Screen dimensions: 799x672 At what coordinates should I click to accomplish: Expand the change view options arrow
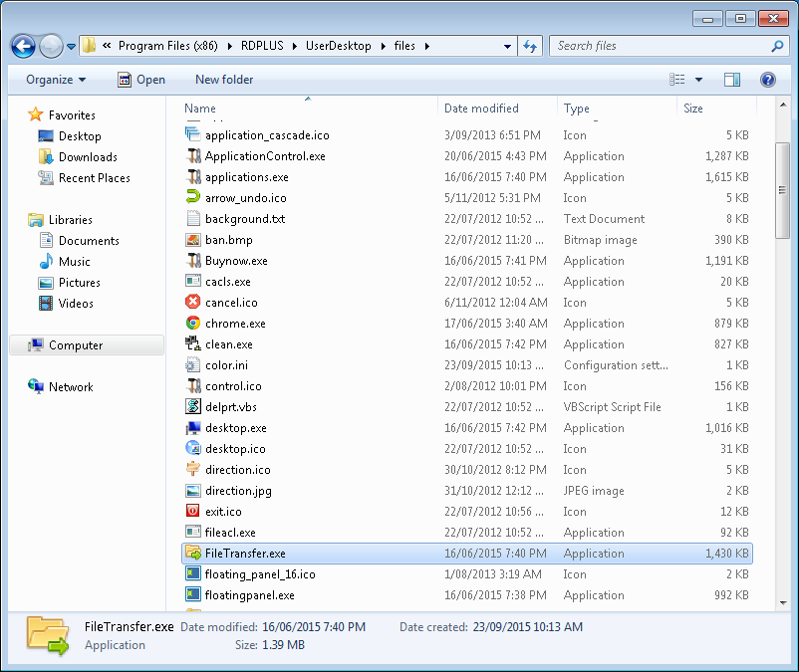click(698, 80)
